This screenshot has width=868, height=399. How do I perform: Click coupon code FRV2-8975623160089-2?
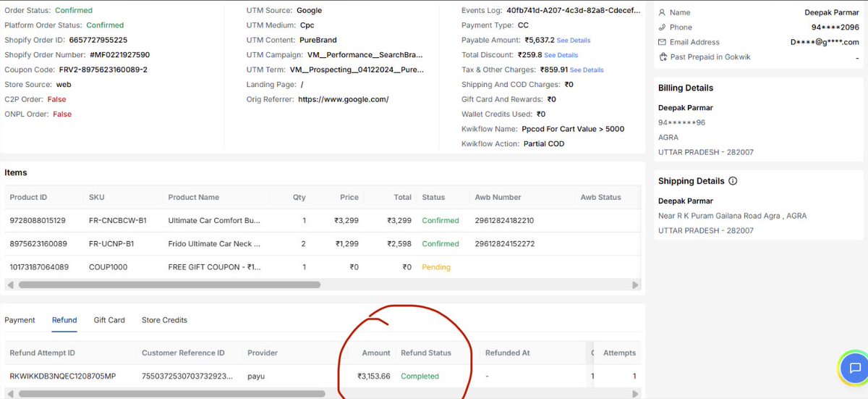103,70
